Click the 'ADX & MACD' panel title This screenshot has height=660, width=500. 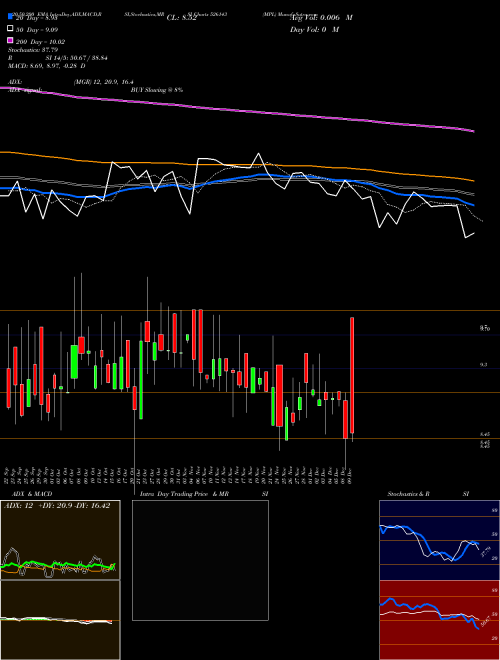pos(32,494)
